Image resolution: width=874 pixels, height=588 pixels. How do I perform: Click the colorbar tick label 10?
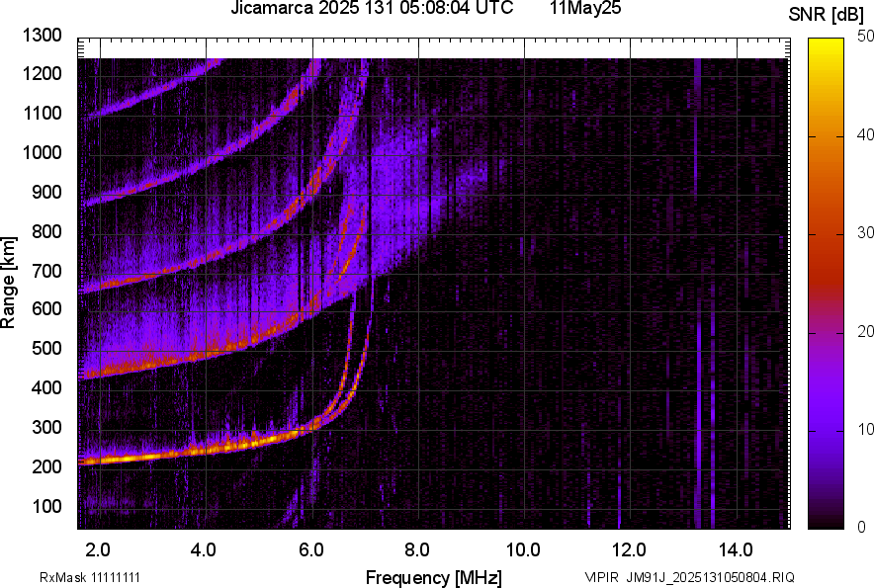tap(865, 430)
